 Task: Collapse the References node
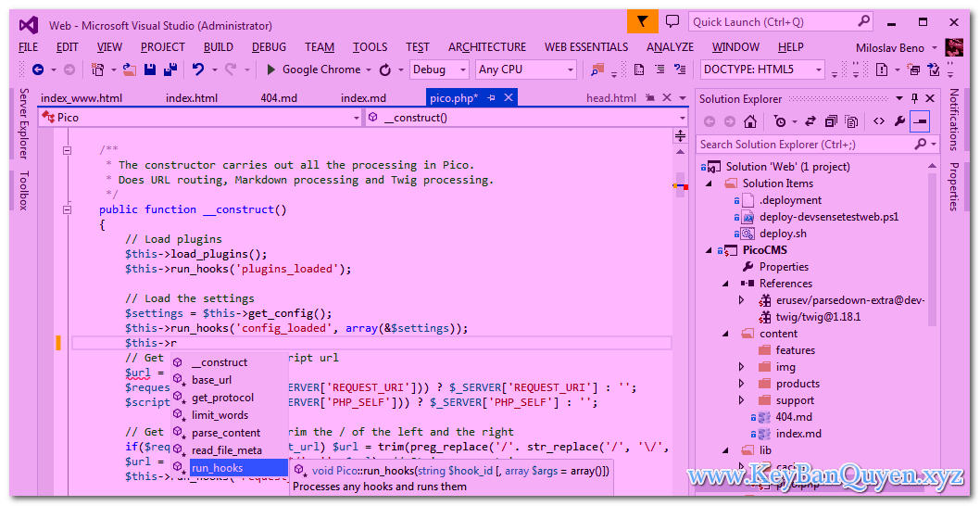tap(725, 284)
